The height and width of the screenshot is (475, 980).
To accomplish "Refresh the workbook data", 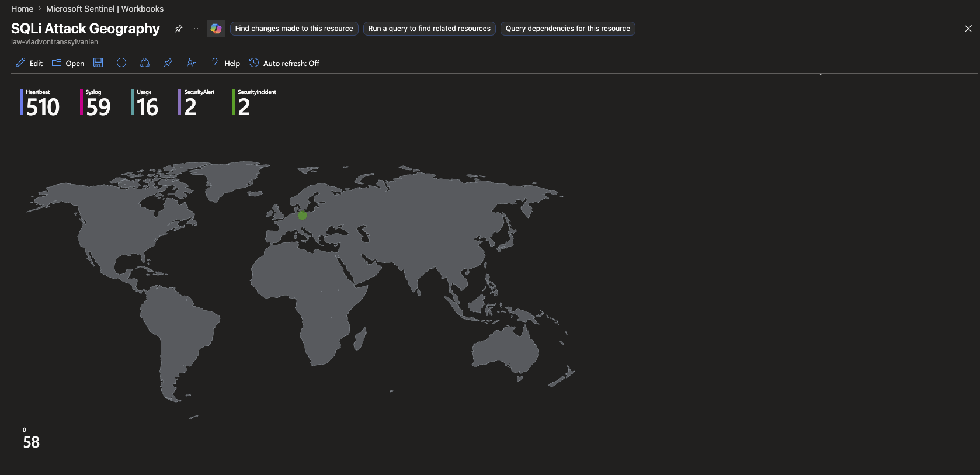I will (x=121, y=63).
